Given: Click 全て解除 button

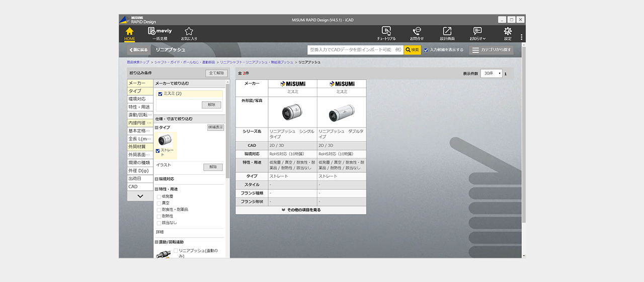Looking at the screenshot, I should (216, 73).
